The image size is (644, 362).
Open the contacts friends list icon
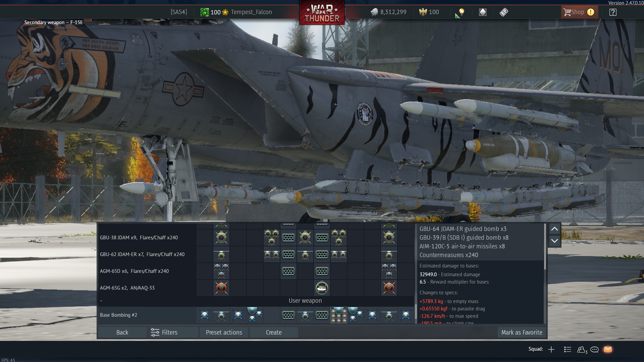pos(582,349)
